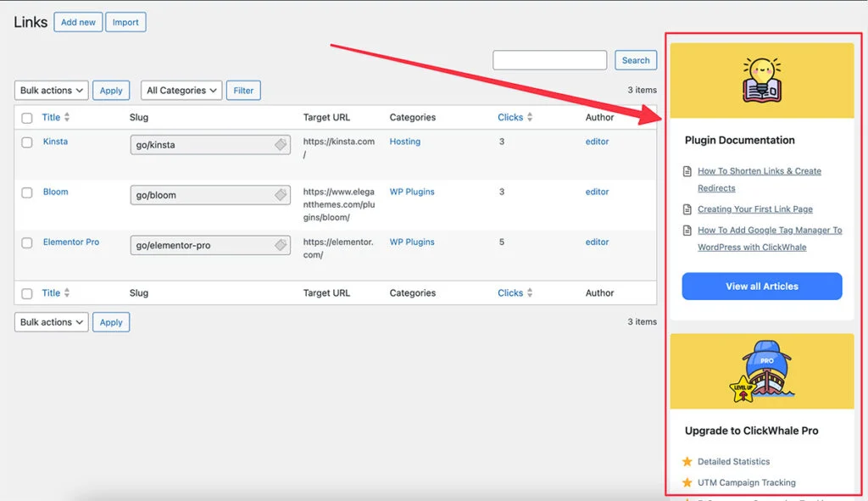Click the Title sort arrows in header
The width and height of the screenshot is (868, 501).
pyautogui.click(x=67, y=117)
